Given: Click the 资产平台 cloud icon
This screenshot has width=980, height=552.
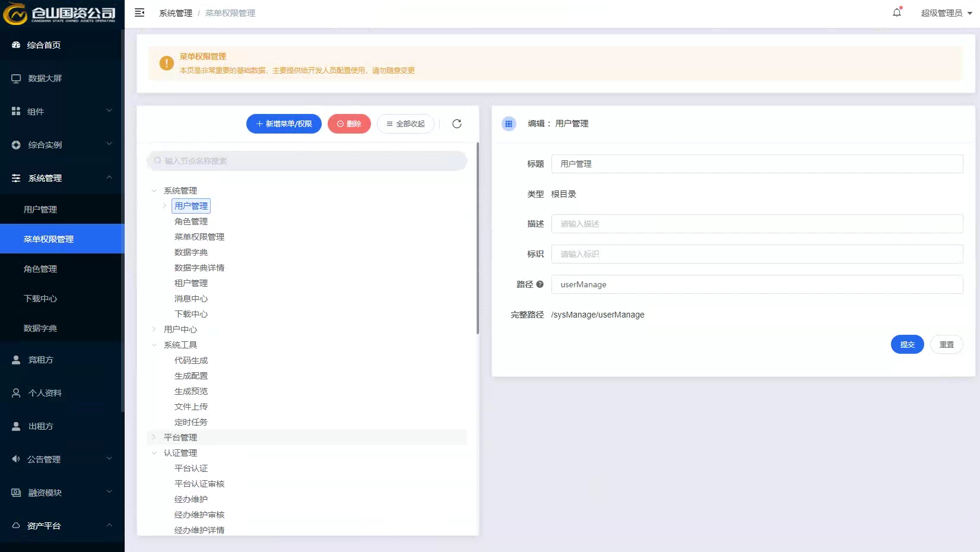Looking at the screenshot, I should [x=16, y=525].
